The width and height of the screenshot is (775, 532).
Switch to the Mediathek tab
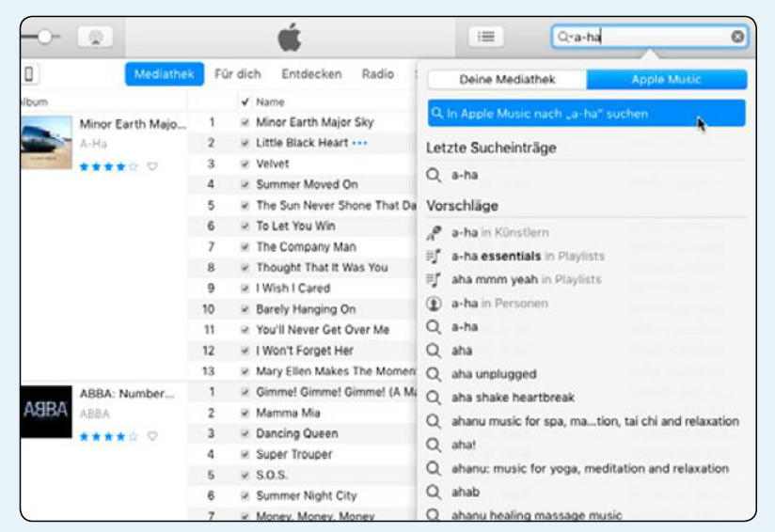point(164,74)
